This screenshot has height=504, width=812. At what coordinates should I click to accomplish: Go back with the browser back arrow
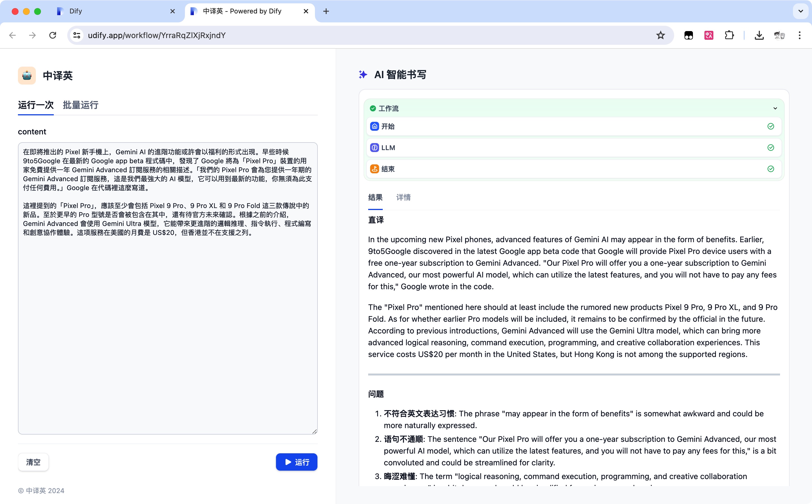(13, 35)
